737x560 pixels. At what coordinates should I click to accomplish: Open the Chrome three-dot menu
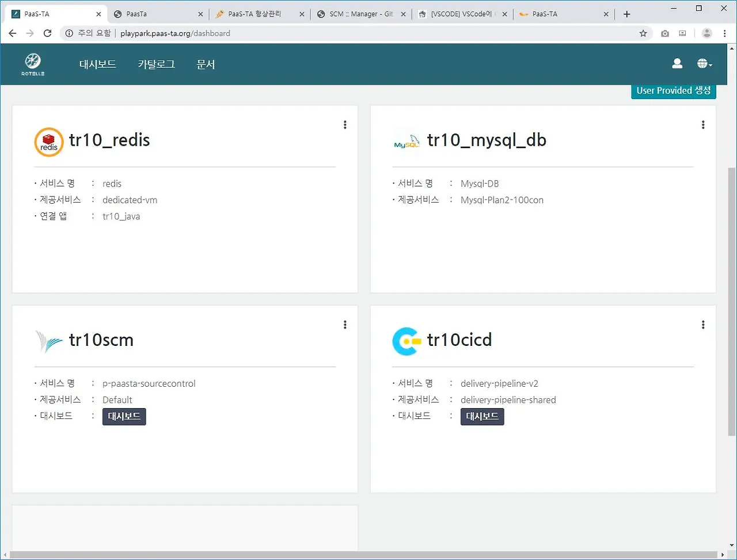tap(725, 33)
